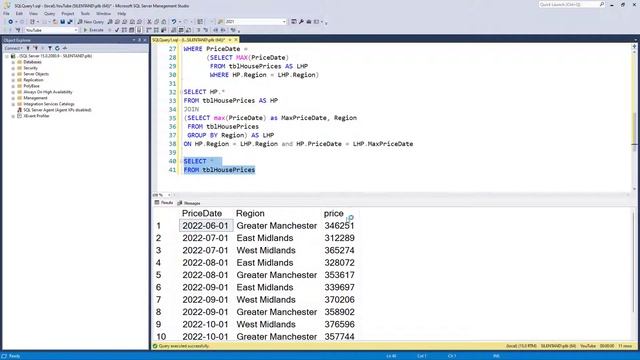Click the Decrease Indent icon

pos(216,30)
